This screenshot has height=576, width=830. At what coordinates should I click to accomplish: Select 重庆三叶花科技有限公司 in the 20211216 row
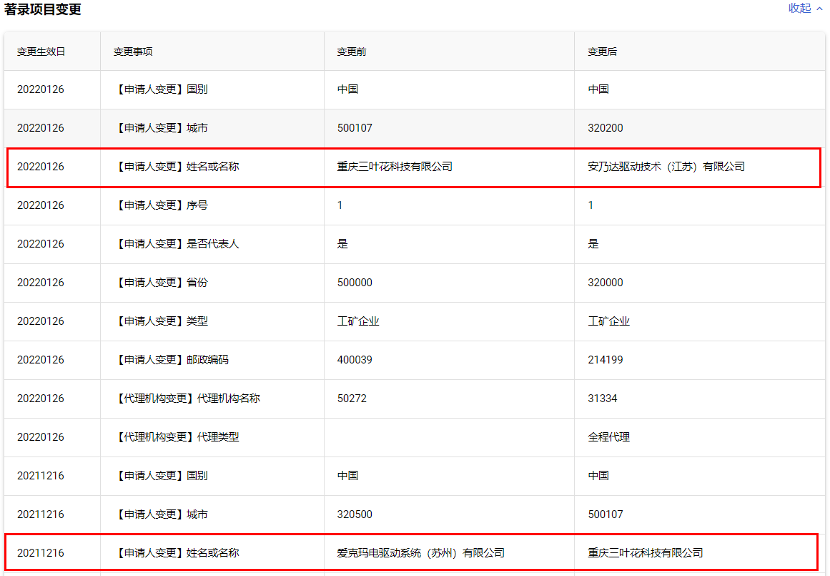[x=645, y=553]
